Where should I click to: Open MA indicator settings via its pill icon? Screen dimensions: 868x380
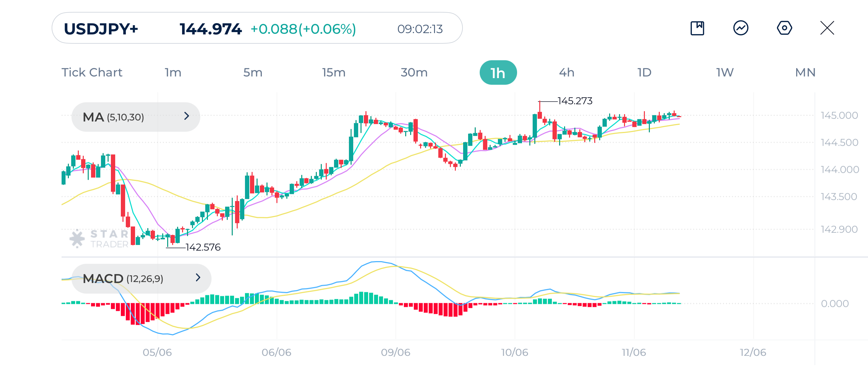click(x=135, y=117)
